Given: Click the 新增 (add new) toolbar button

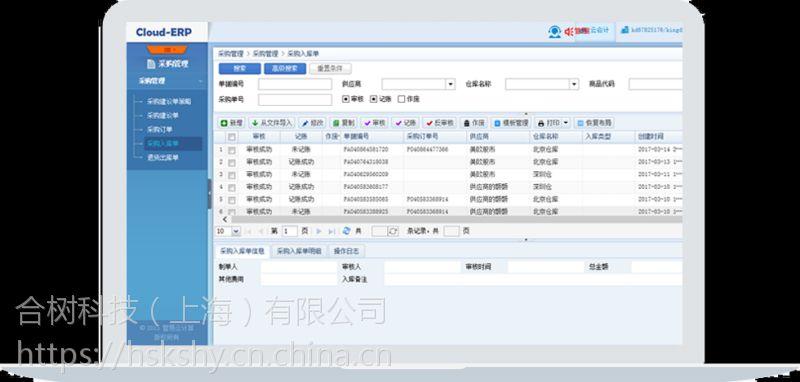Looking at the screenshot, I should [x=232, y=123].
